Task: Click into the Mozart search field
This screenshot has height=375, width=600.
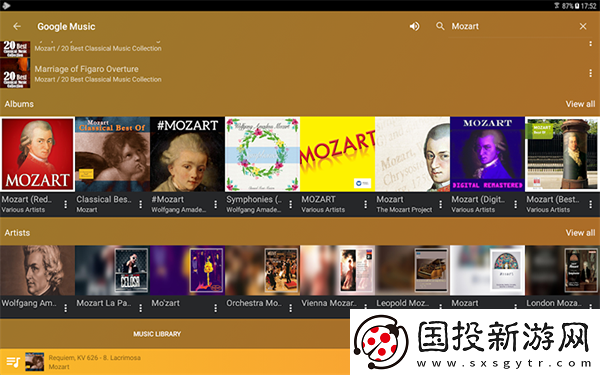Action: 513,26
